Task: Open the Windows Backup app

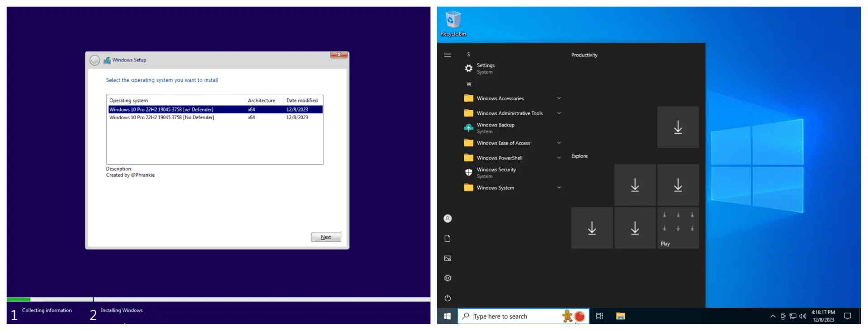Action: (513, 128)
